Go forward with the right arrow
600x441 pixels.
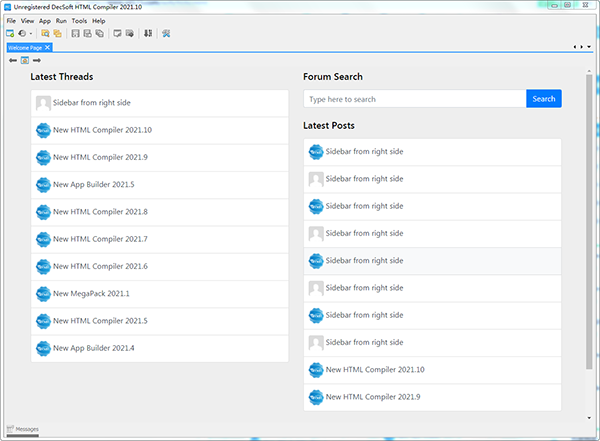tap(37, 60)
